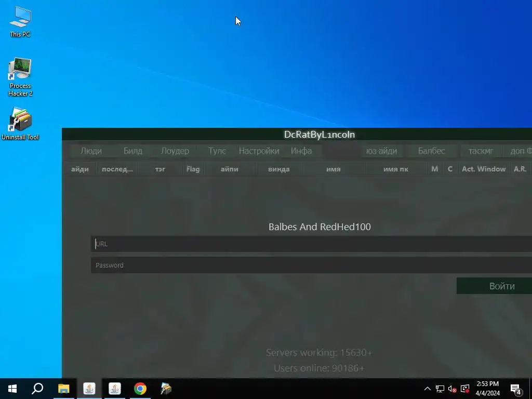Select the Uninstall Tool desktop shortcut
Viewport: 532px width, 399px height.
coord(20,124)
